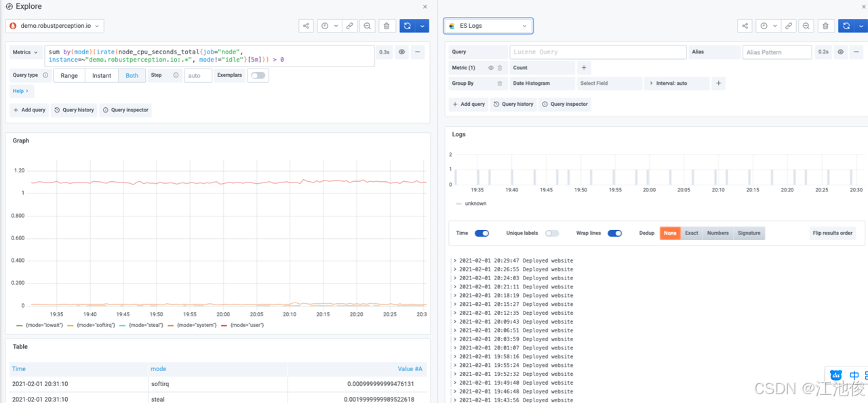Select Instant query type
Screen dimensions: 868x403
pyautogui.click(x=102, y=75)
